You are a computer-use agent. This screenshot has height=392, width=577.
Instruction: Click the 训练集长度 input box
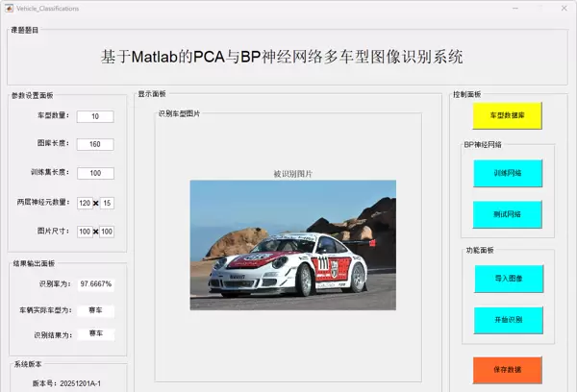[95, 174]
